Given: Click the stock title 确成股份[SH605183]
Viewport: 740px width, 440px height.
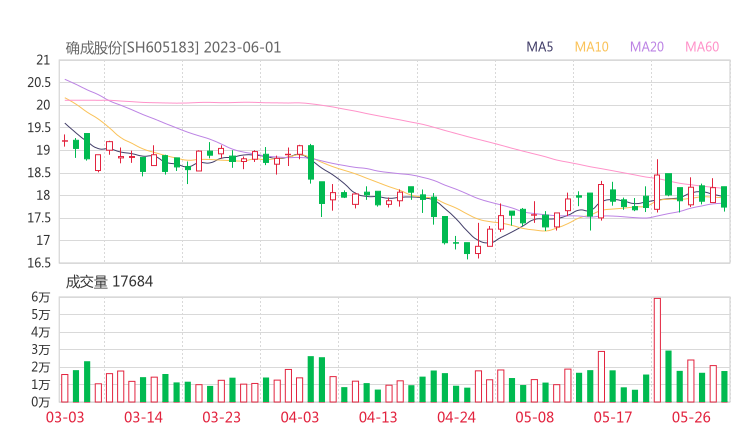Looking at the screenshot, I should tap(132, 48).
